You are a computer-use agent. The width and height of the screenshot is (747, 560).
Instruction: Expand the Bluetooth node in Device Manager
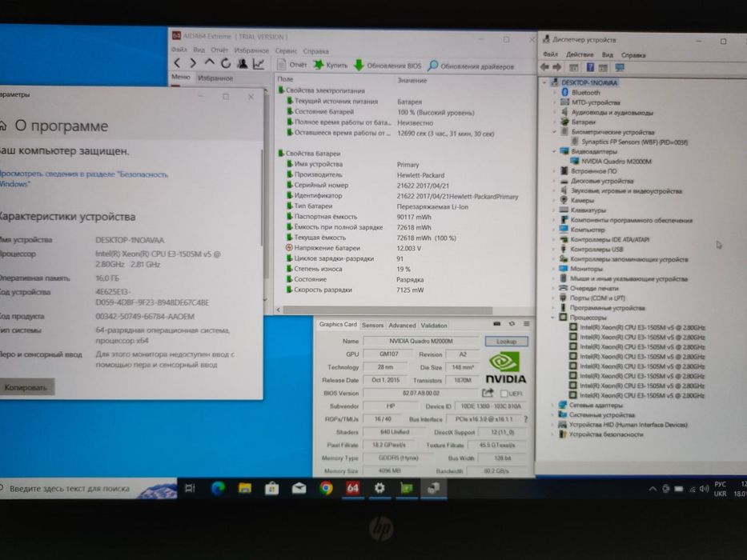point(555,92)
